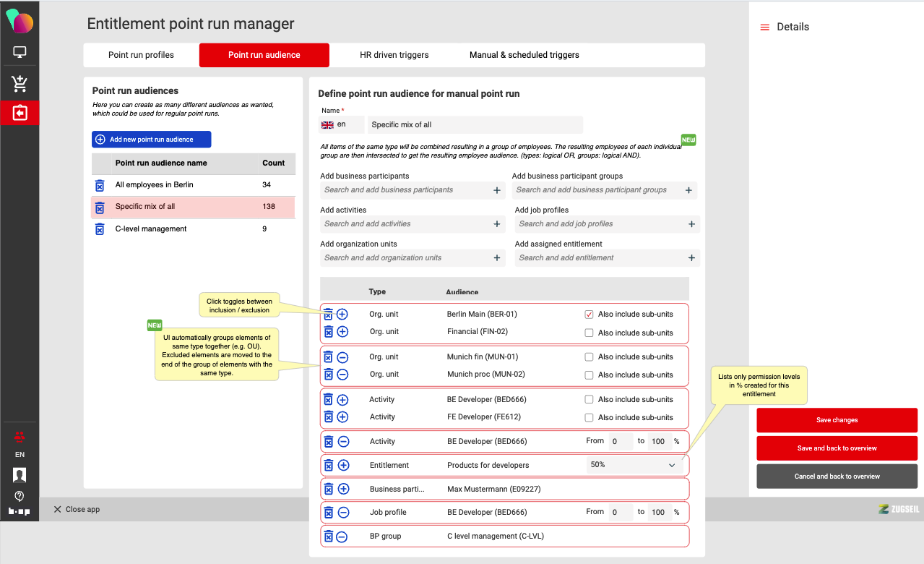Open the HR driven triggers tab
The width and height of the screenshot is (924, 564).
[x=394, y=55]
